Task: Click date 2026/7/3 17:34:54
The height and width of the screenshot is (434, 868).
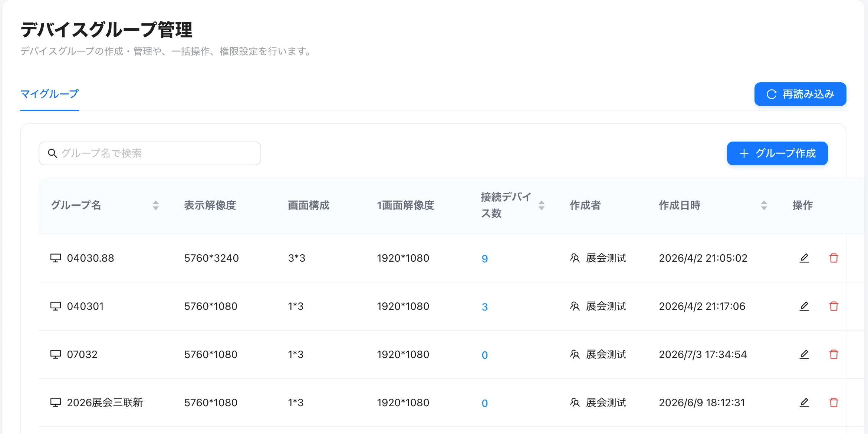Action: pyautogui.click(x=703, y=354)
